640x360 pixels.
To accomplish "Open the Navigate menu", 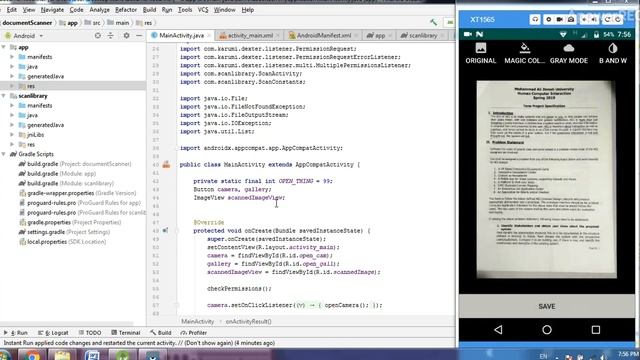I will pos(52,9).
